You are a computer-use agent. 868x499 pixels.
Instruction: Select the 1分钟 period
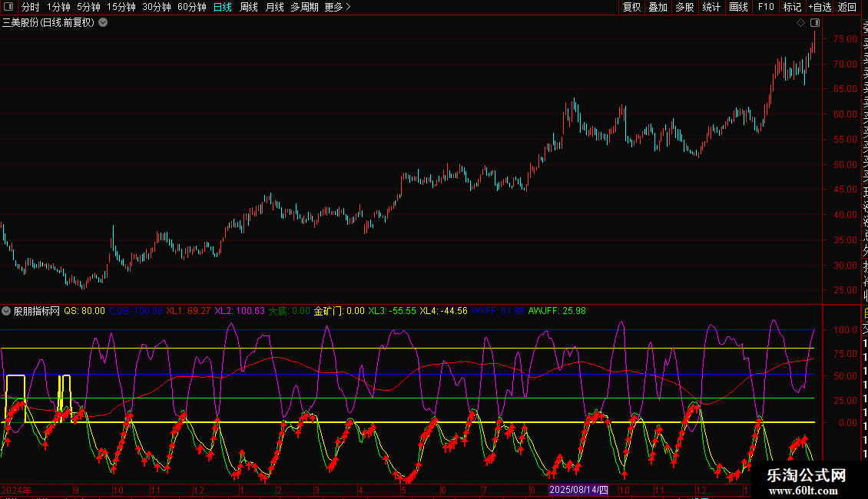coord(58,7)
